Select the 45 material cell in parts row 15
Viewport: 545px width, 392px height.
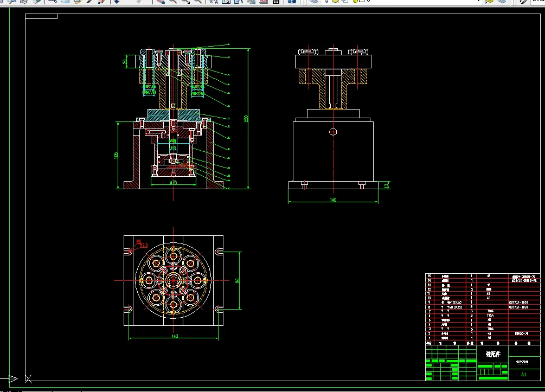489,276
